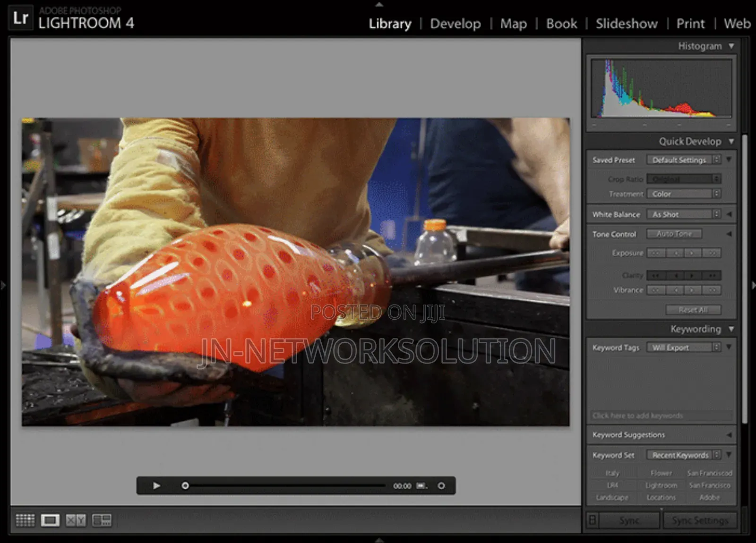The width and height of the screenshot is (756, 543).
Task: Click the Auto Tone button
Action: [x=674, y=234]
